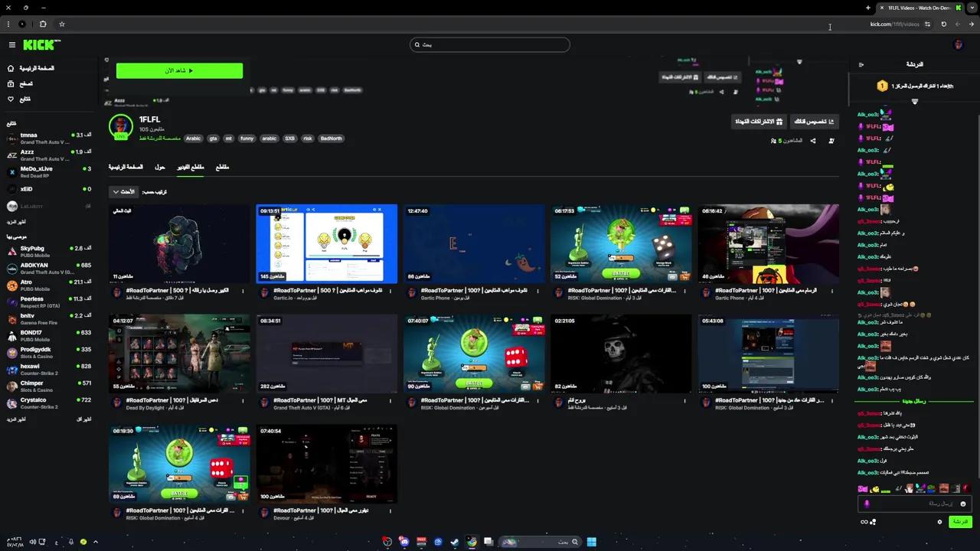Open the 06:16:42 video thumbnail

click(768, 243)
